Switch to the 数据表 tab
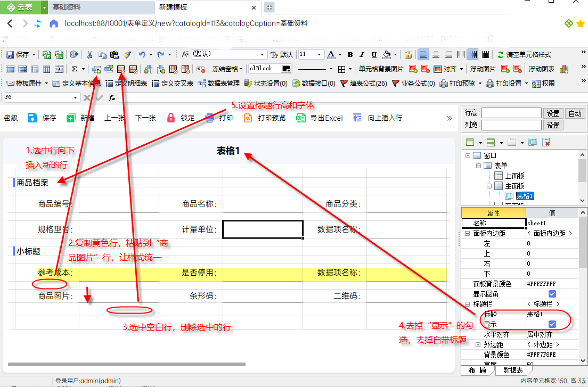 tap(513, 370)
